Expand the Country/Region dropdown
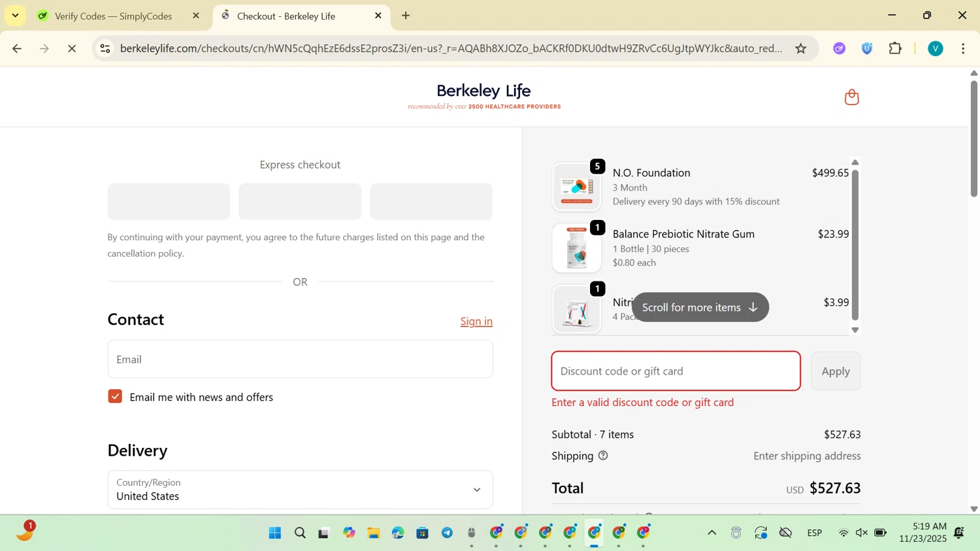 (x=300, y=490)
